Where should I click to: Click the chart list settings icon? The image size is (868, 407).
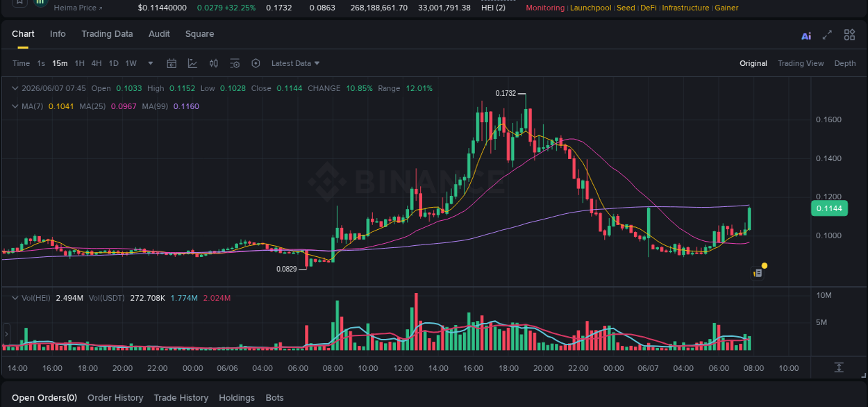[x=235, y=63]
